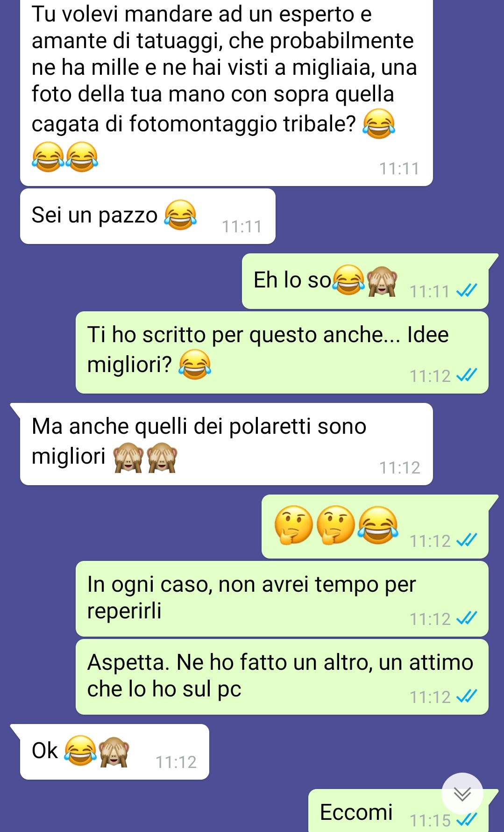Tap the scroll-to-bottom double chevron button
The image size is (504, 832).
(462, 793)
